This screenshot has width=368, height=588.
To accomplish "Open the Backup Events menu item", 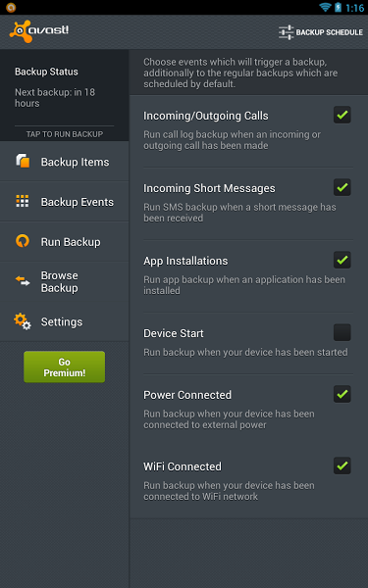I will 64,201.
